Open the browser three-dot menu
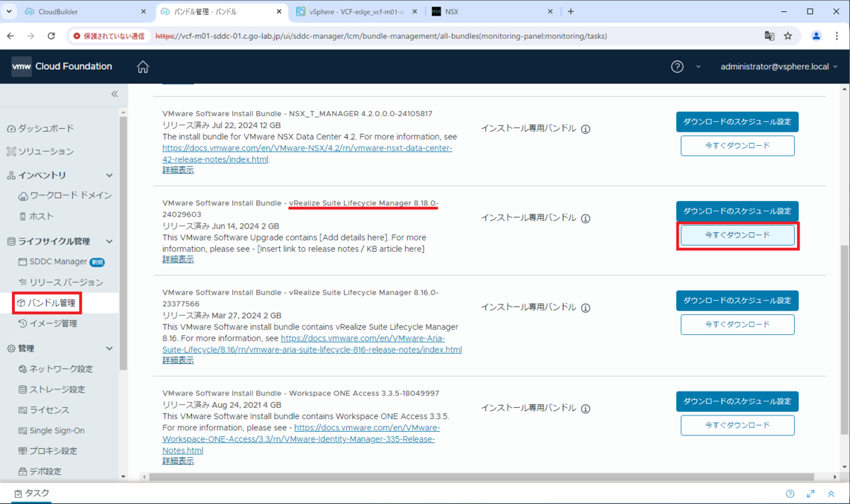 point(837,35)
